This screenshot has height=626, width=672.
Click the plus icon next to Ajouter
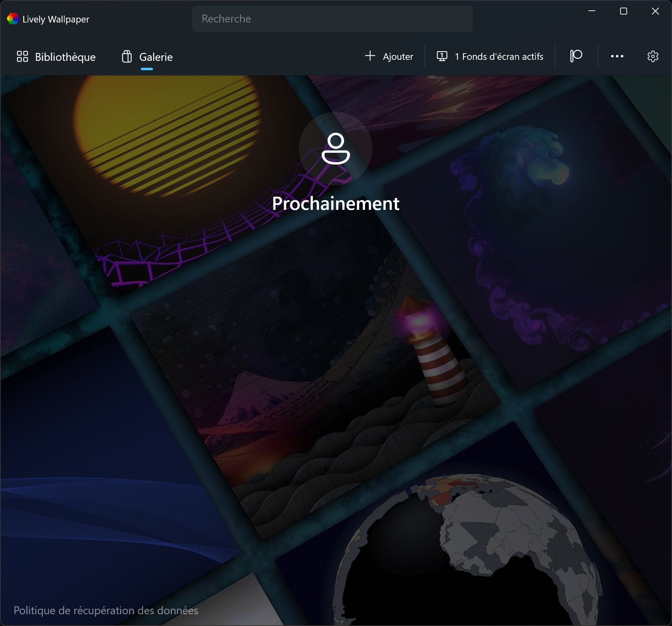[x=370, y=56]
